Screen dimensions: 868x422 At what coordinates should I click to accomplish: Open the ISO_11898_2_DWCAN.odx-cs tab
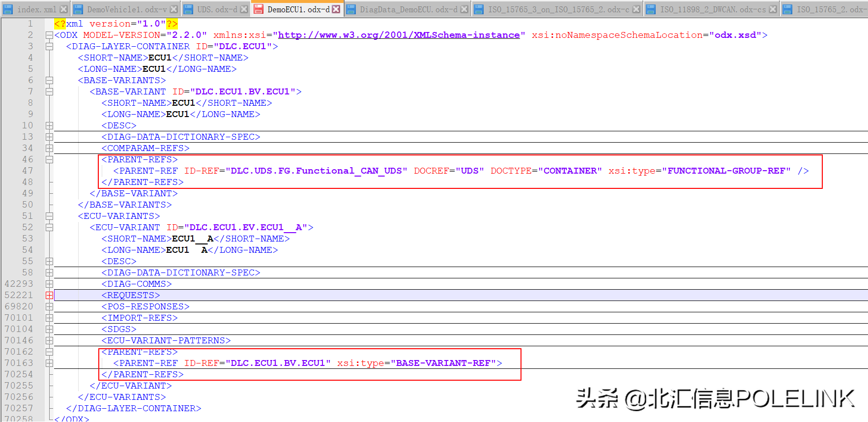(x=713, y=9)
